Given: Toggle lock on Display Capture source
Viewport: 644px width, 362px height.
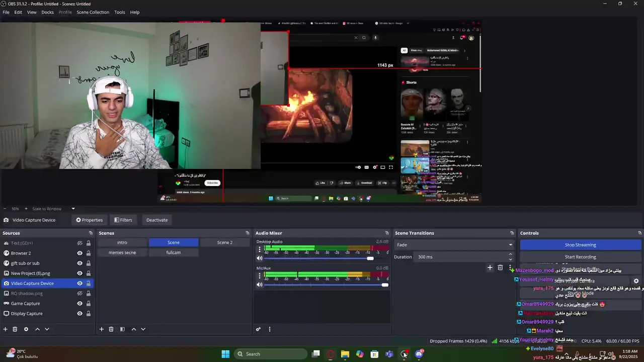Looking at the screenshot, I should pyautogui.click(x=89, y=313).
